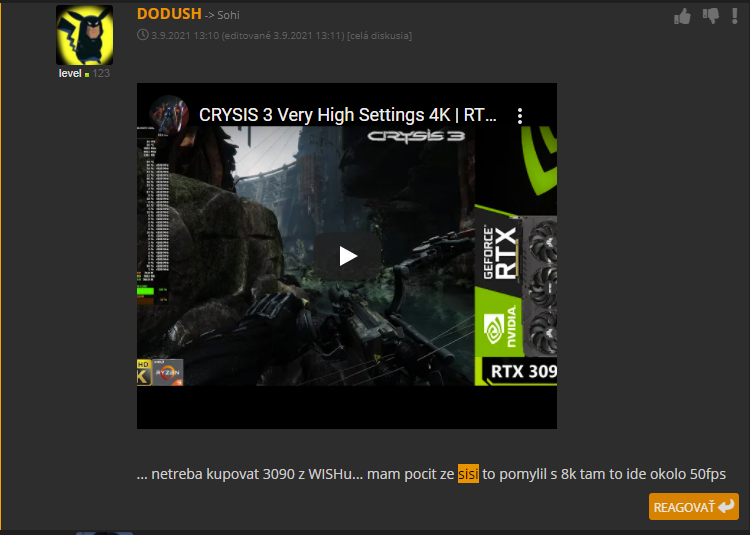Dislike the post with thumbs down icon

(x=711, y=16)
